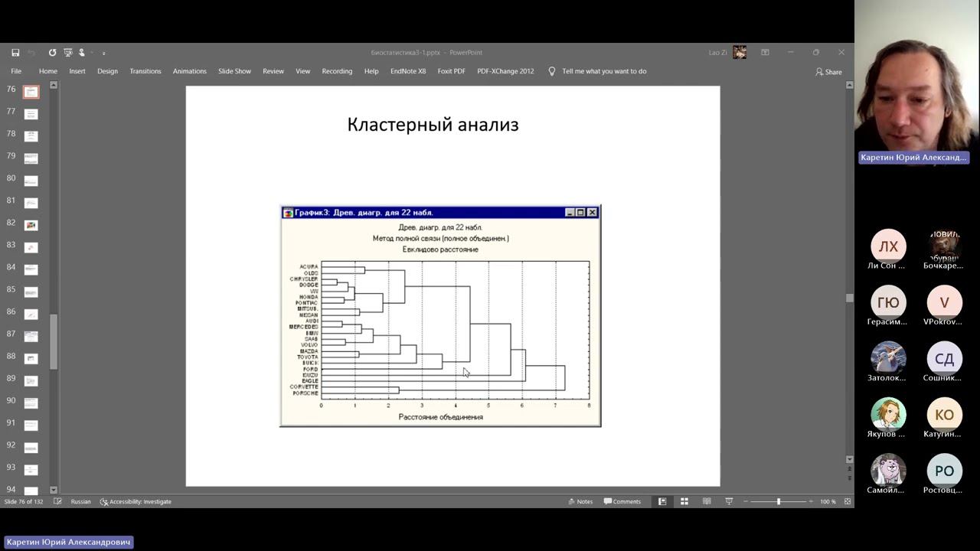980x551 pixels.
Task: Toggle the Comments pane
Action: (x=622, y=502)
